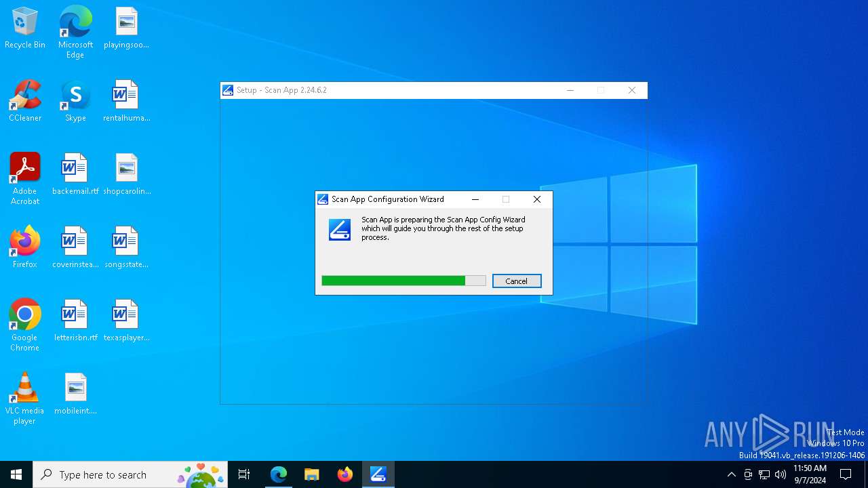Select rentalhuma Word document icon
This screenshot has width=868, height=488.
[x=126, y=102]
